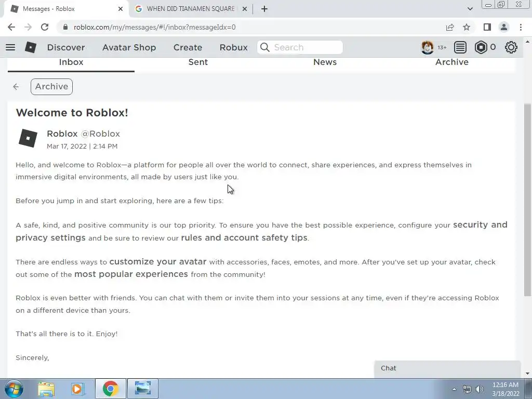This screenshot has height=399, width=532.
Task: Switch to the News tab
Action: 325,62
